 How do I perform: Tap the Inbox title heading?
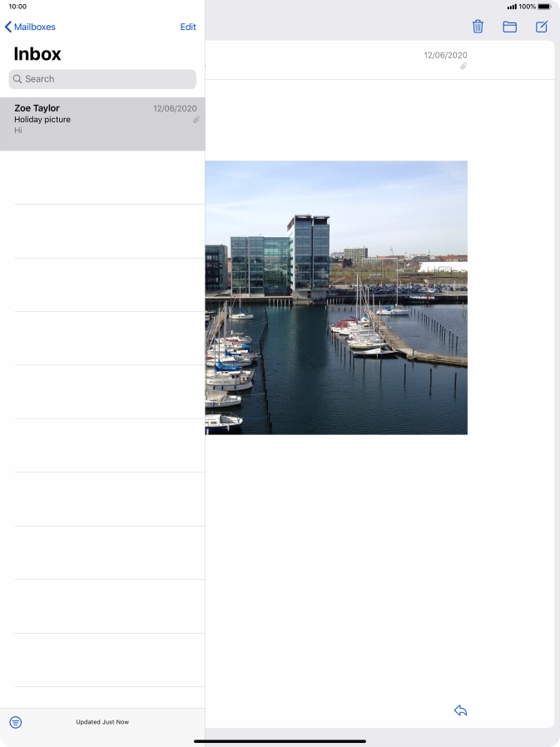point(37,54)
